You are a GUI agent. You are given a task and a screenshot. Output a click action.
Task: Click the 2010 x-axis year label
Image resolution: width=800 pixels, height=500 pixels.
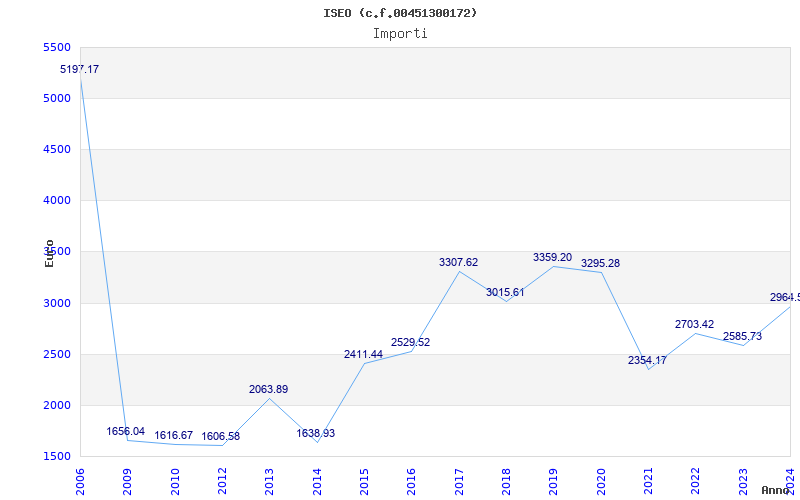pos(175,482)
